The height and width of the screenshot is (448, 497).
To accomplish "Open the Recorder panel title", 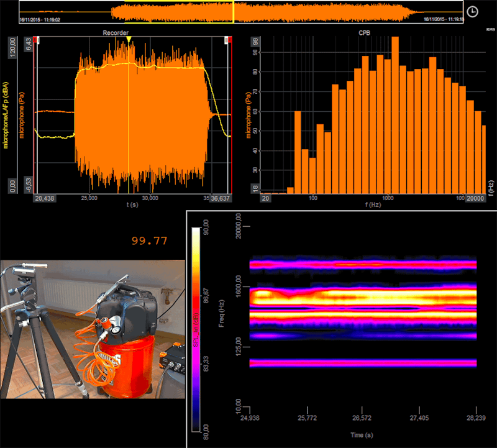I will 116,32.
